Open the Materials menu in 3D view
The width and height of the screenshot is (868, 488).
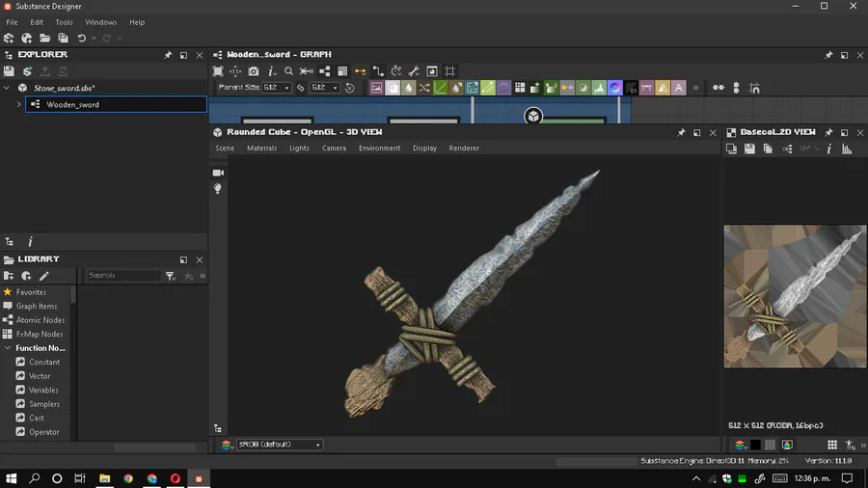(x=261, y=149)
